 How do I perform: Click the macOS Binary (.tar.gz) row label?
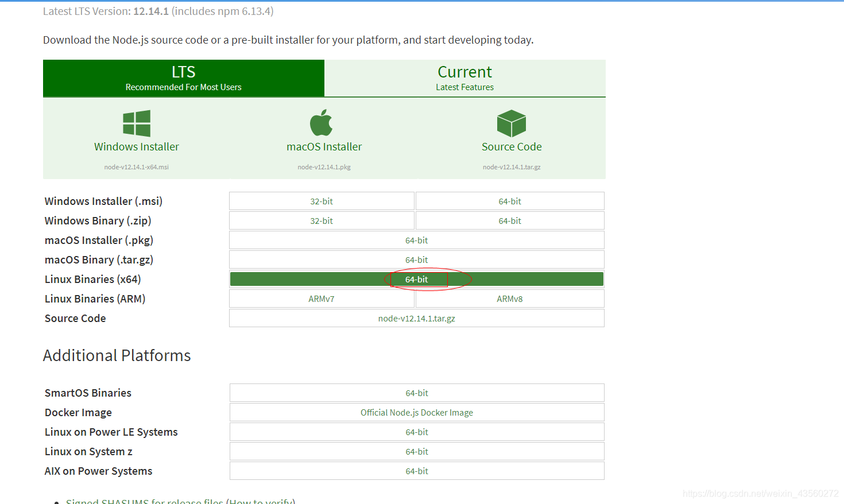99,260
